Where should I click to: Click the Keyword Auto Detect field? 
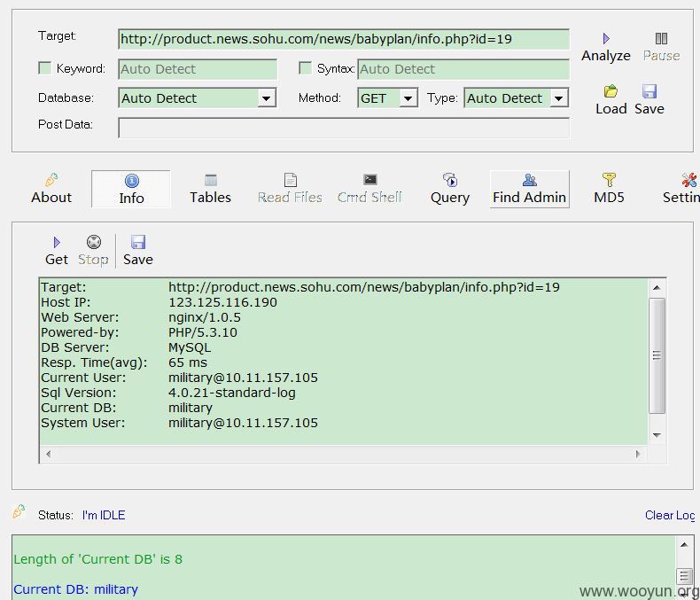(198, 69)
